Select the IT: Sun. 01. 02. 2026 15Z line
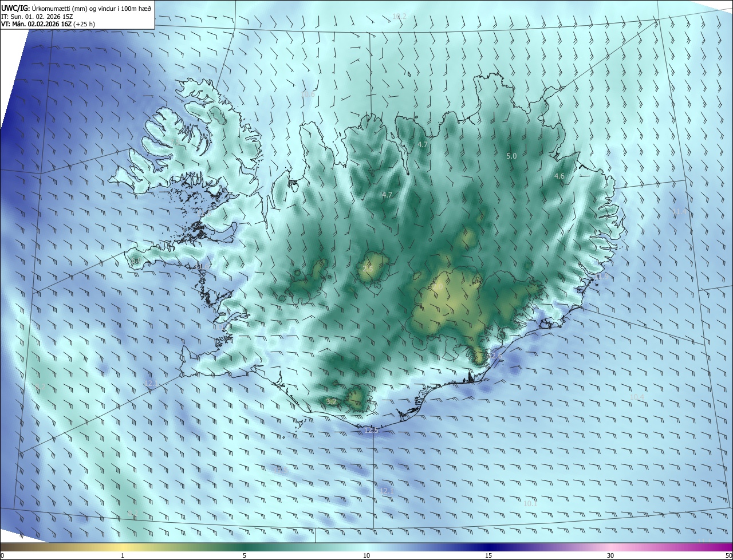This screenshot has height=560, width=733. (37, 17)
